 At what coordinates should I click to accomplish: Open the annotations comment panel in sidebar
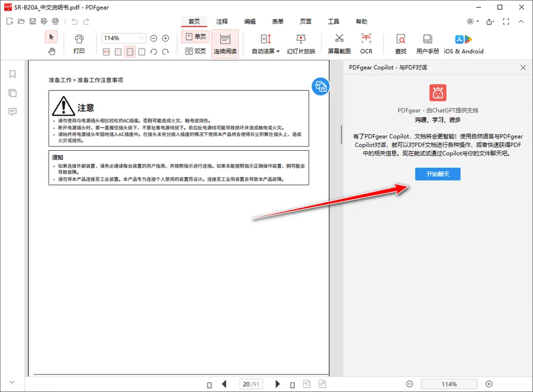pos(12,111)
